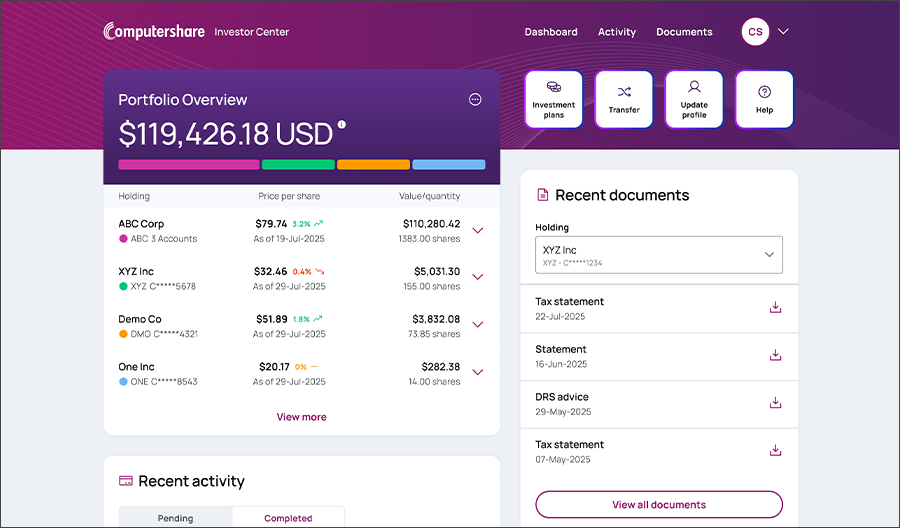This screenshot has width=900, height=528.
Task: Click the CS user avatar
Action: pos(755,32)
